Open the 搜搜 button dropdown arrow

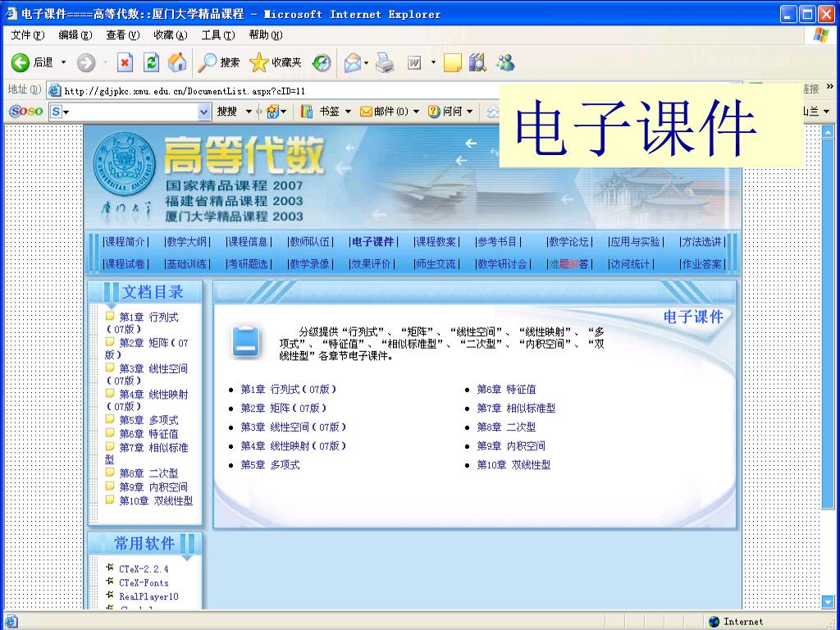pos(249,112)
